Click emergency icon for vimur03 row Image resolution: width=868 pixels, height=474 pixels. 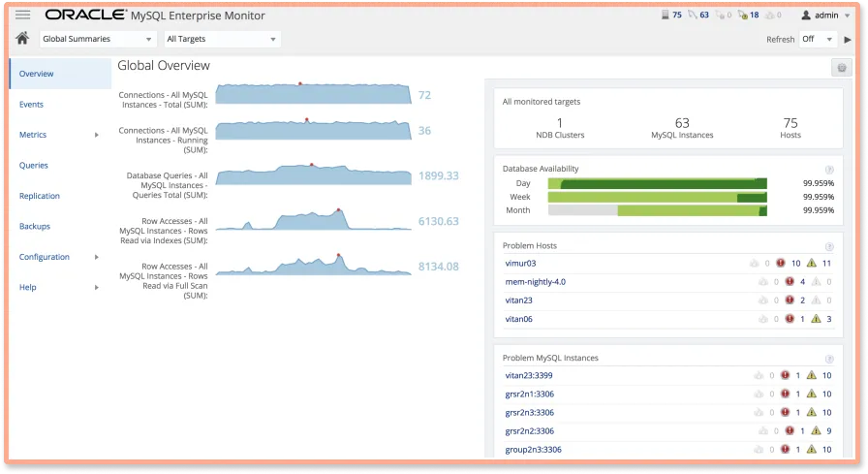(754, 263)
